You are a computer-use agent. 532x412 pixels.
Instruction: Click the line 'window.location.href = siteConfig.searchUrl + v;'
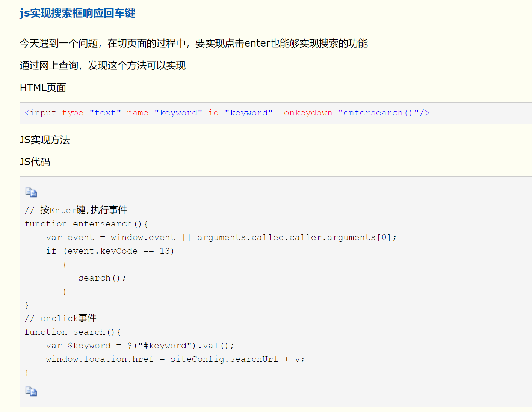pyautogui.click(x=175, y=359)
